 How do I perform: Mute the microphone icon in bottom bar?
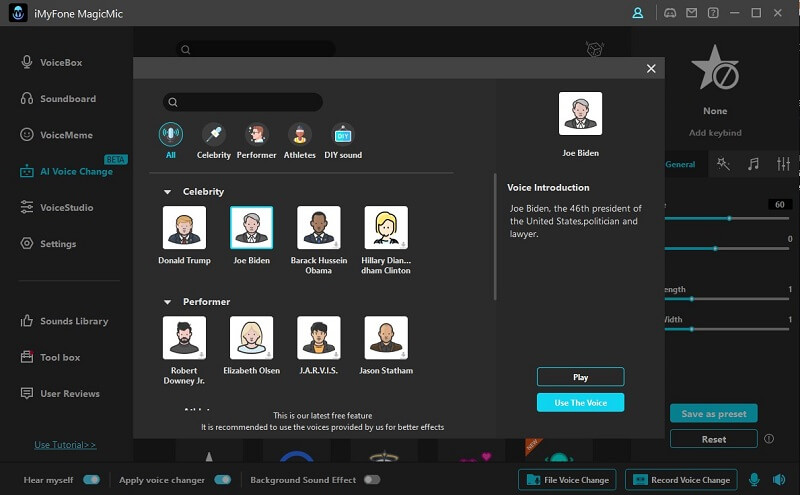[754, 480]
